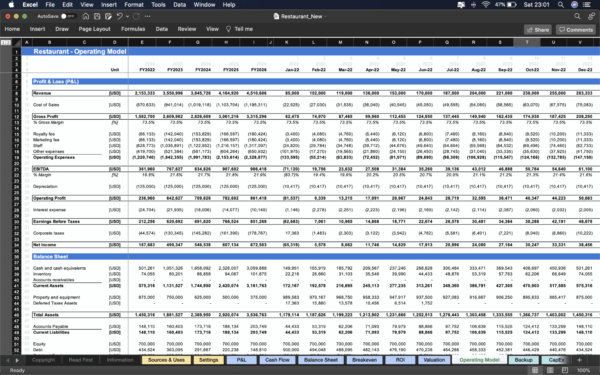Image resolution: width=600 pixels, height=375 pixels.
Task: Click the Save icon in quick access toolbar
Action: pos(97,16)
